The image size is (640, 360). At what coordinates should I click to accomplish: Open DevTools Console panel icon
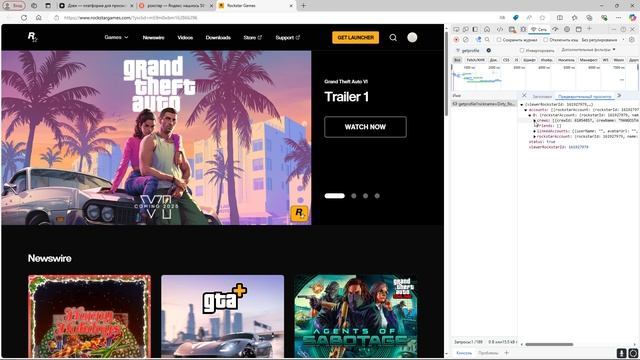tap(512, 29)
